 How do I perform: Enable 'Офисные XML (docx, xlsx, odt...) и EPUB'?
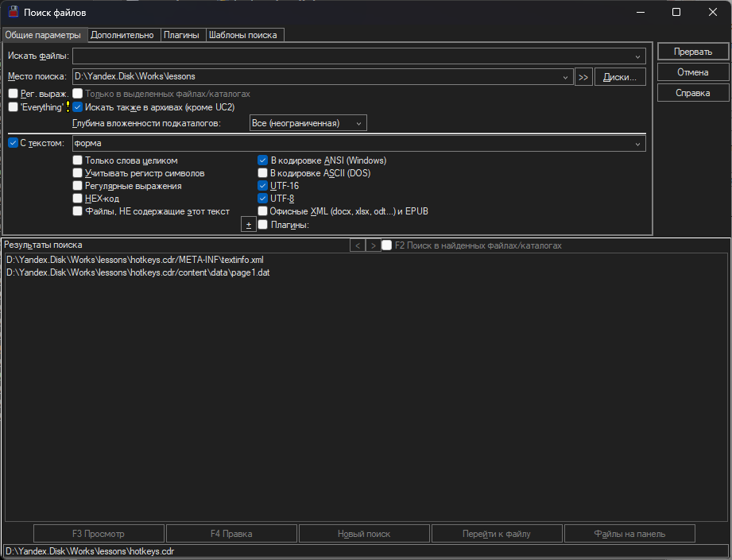[x=263, y=211]
